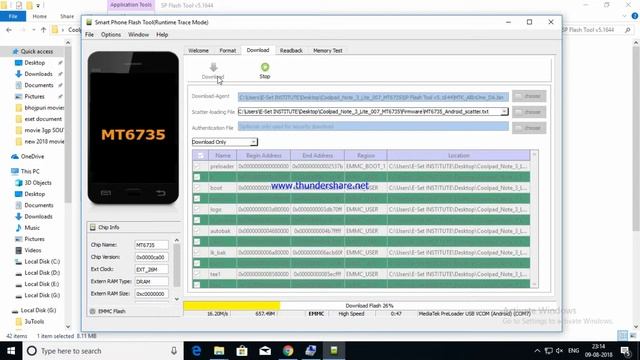Open Mail app from taskbar
Image resolution: width=640 pixels, height=360 pixels.
(265, 351)
